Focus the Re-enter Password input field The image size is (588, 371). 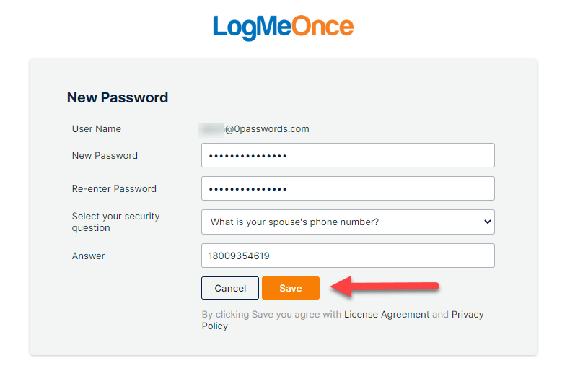tap(348, 188)
